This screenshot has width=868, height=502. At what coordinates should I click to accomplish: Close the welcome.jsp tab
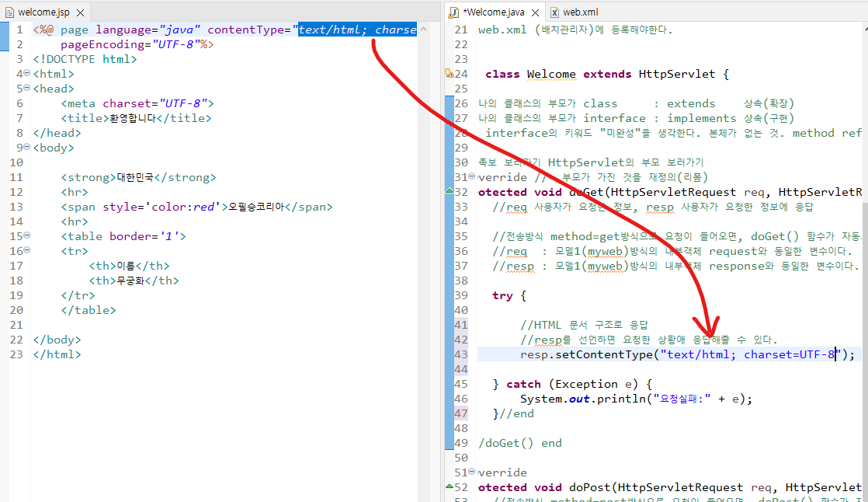(80, 12)
